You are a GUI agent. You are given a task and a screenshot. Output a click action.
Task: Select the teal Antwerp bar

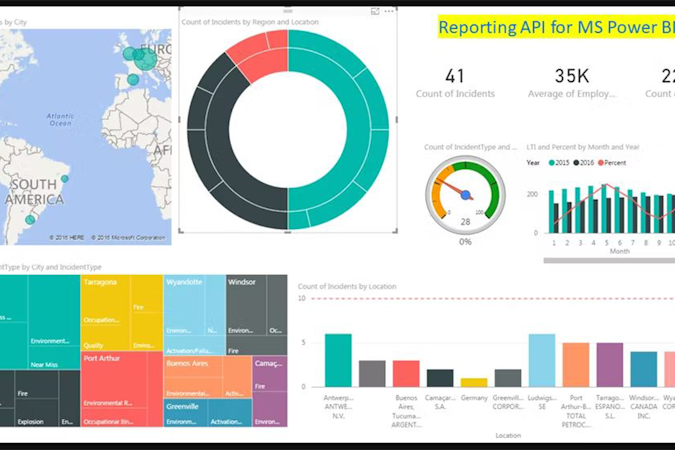[x=338, y=360]
